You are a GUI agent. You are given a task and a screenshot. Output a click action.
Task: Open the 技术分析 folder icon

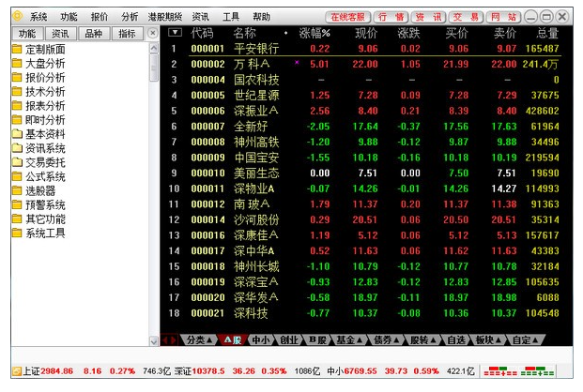[17, 91]
